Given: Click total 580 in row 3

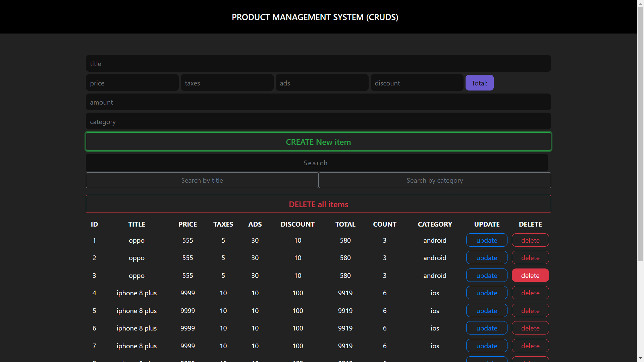Looking at the screenshot, I should coord(345,276).
